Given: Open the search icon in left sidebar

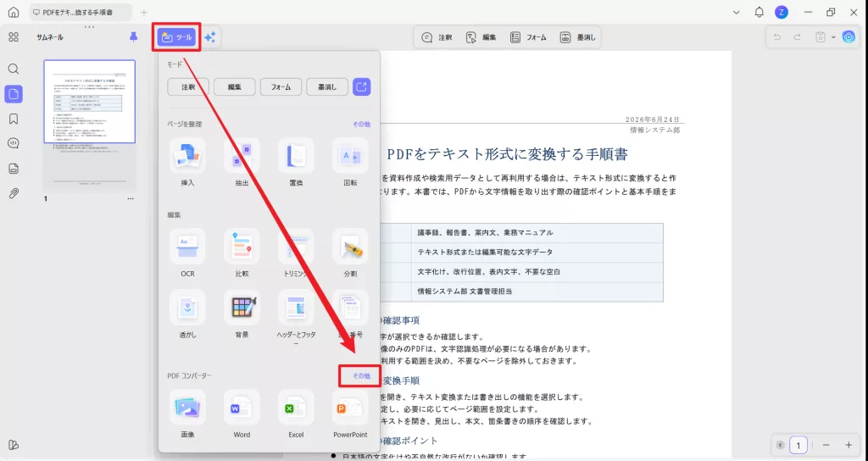Looking at the screenshot, I should tap(14, 69).
